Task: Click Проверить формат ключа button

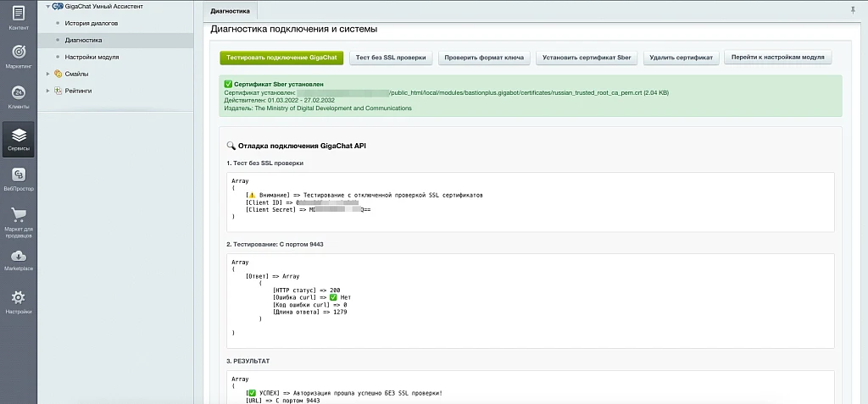Action: click(x=484, y=58)
